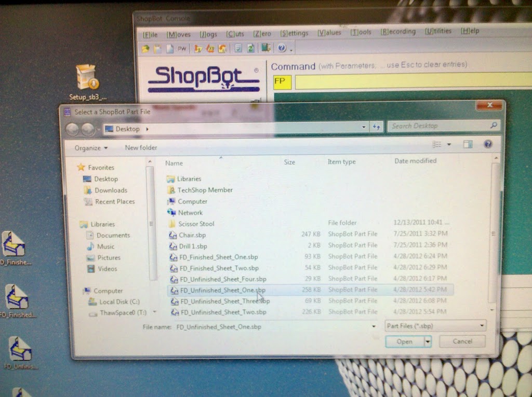
Task: Select Recent Places in the sidebar
Action: [x=110, y=202]
